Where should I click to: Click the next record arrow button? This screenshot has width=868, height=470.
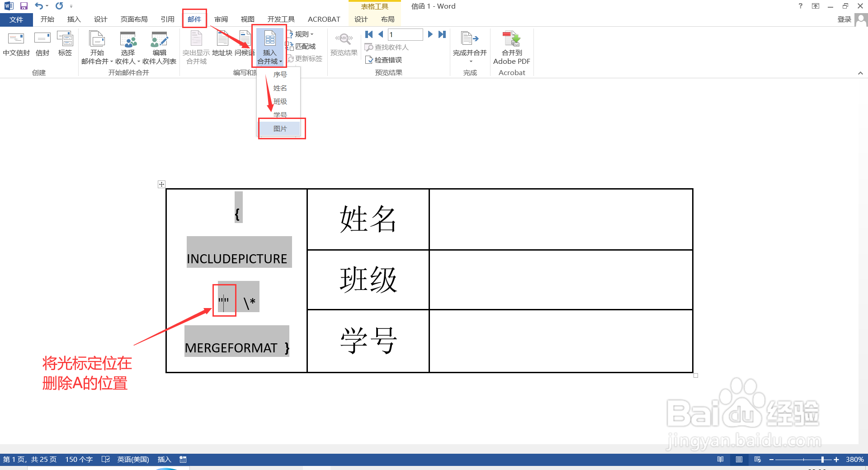click(x=429, y=34)
